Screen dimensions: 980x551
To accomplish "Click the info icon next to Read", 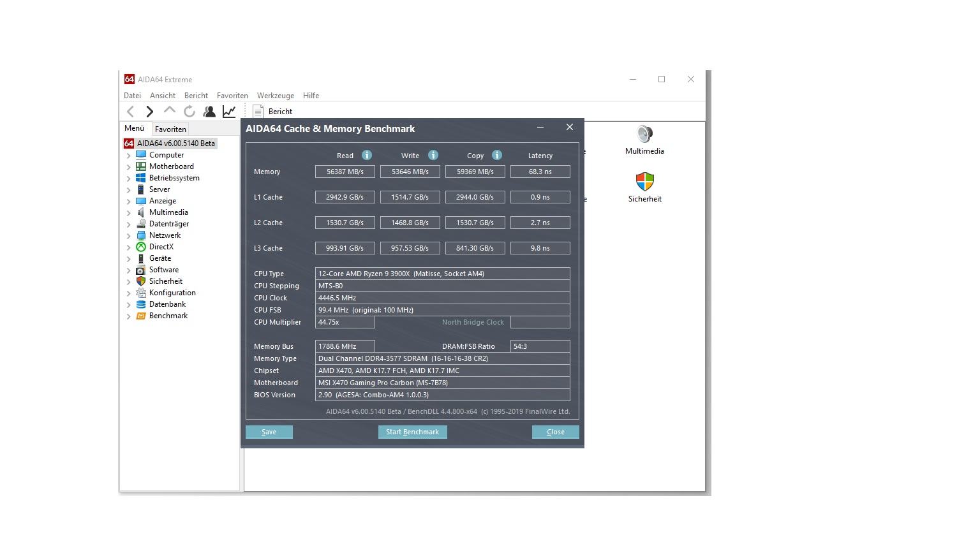I will pyautogui.click(x=367, y=155).
